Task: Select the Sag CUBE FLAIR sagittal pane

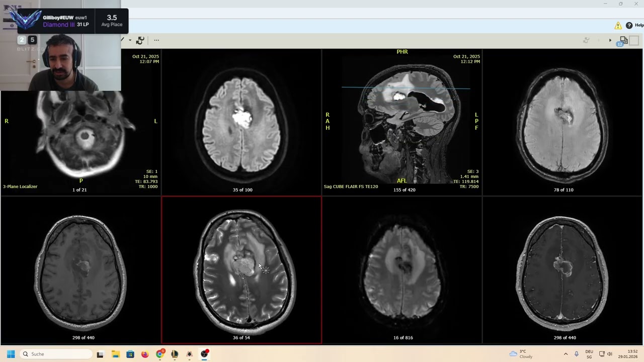Action: click(402, 122)
